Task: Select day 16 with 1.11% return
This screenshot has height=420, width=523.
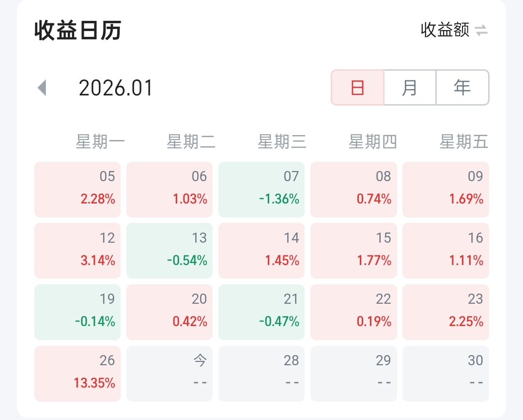Action: click(446, 250)
